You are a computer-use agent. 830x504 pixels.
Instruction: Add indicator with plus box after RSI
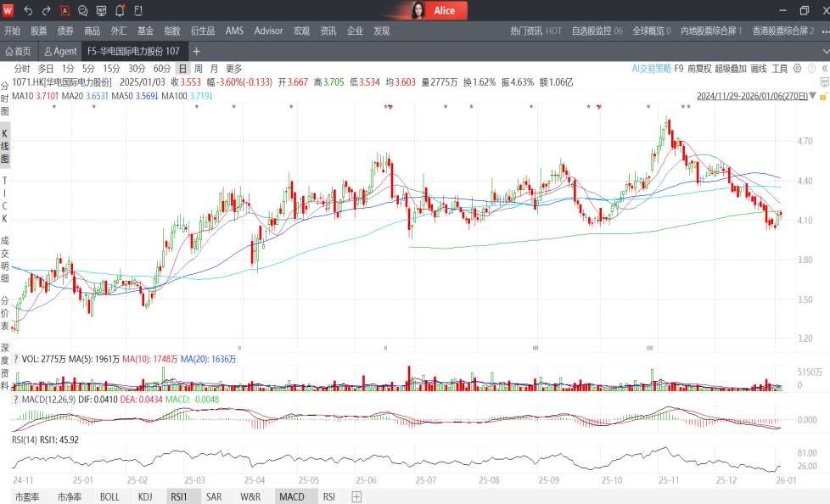coord(356,496)
